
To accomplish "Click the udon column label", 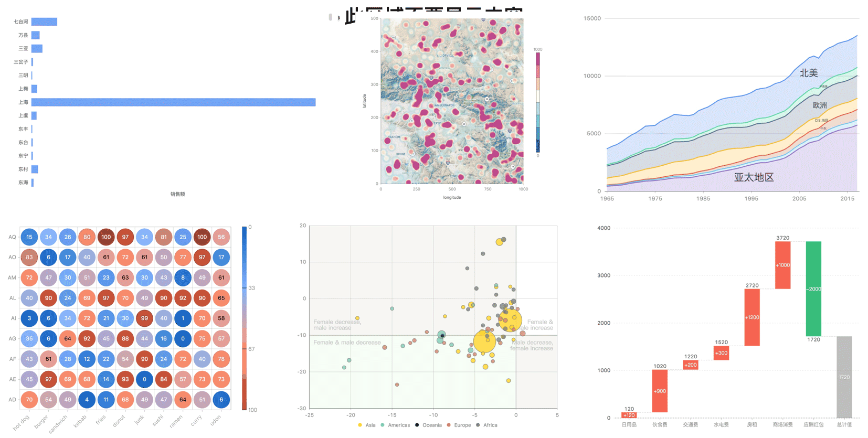I will (216, 420).
